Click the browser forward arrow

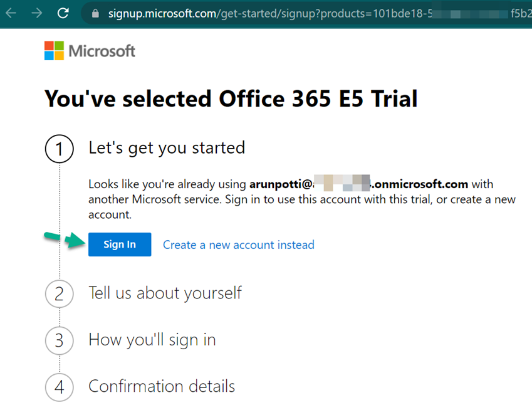[x=37, y=13]
